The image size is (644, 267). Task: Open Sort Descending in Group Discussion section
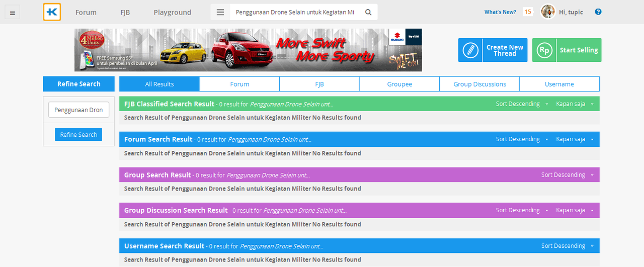pyautogui.click(x=522, y=210)
